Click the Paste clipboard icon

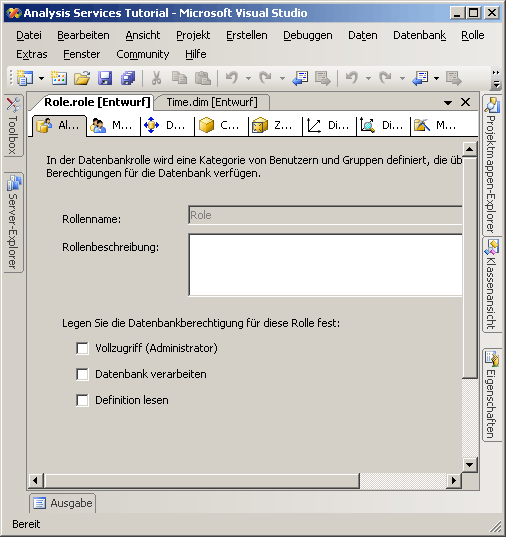click(x=202, y=78)
